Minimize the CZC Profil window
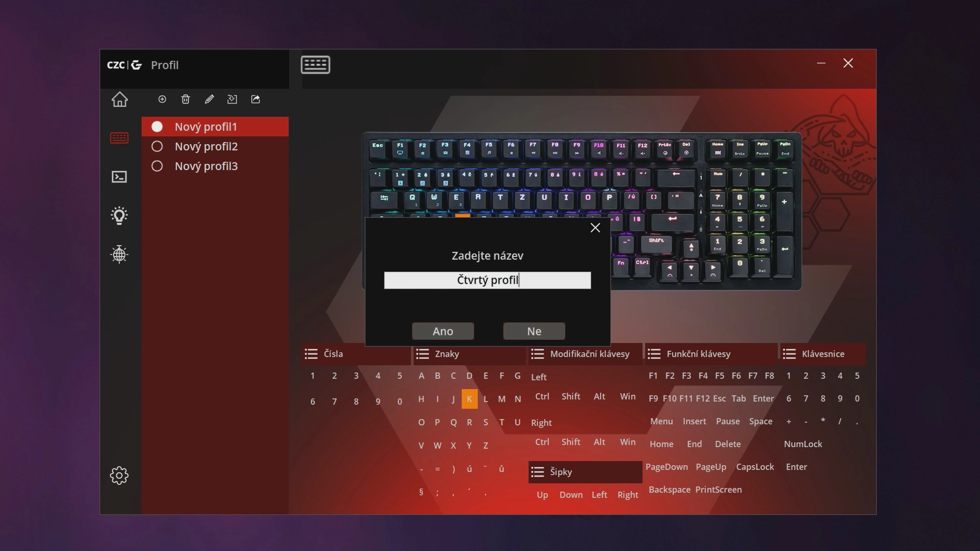The image size is (980, 551). [x=821, y=63]
